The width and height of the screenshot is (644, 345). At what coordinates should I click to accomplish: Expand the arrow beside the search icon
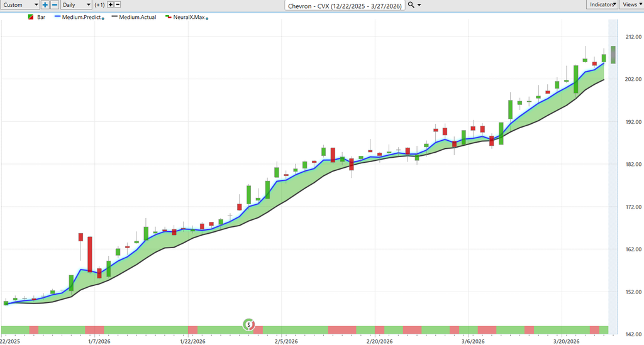419,5
